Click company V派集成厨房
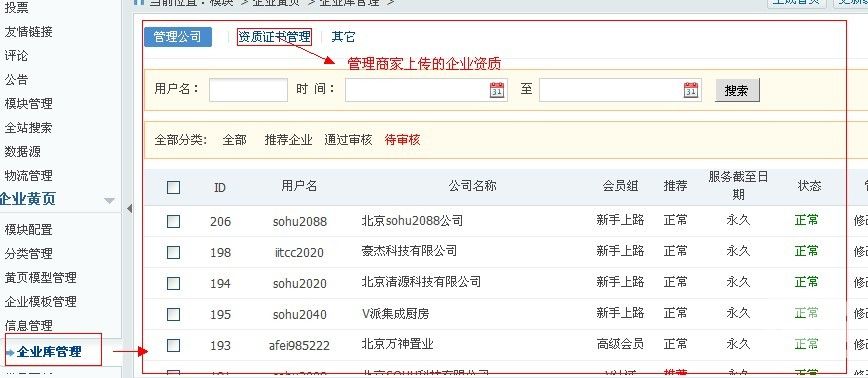 tap(396, 313)
